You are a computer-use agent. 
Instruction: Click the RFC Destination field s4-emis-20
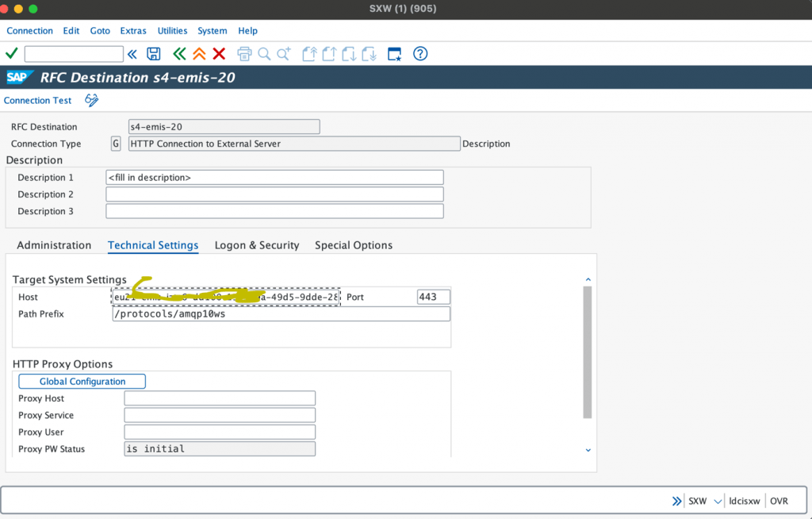224,126
